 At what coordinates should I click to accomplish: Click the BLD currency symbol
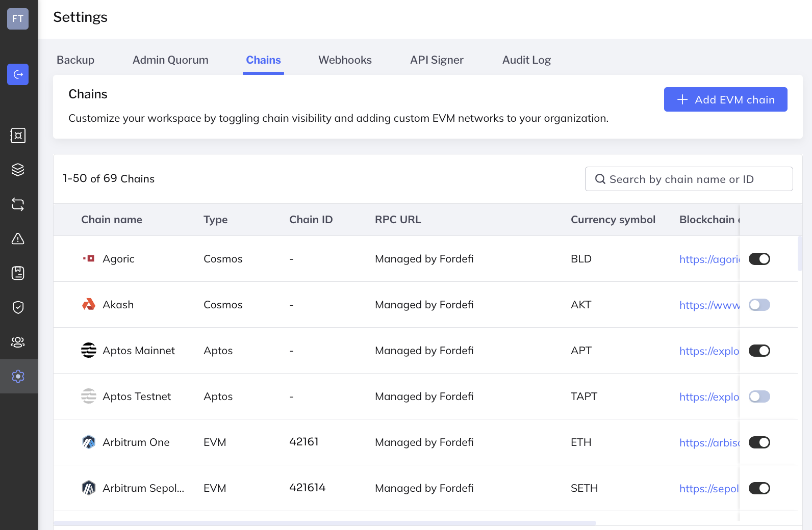tap(581, 258)
